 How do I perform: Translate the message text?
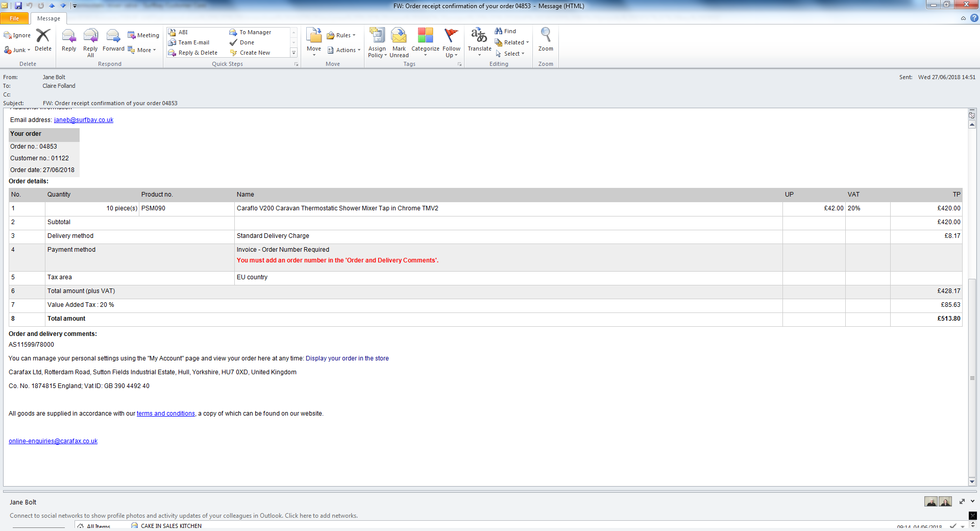point(479,42)
